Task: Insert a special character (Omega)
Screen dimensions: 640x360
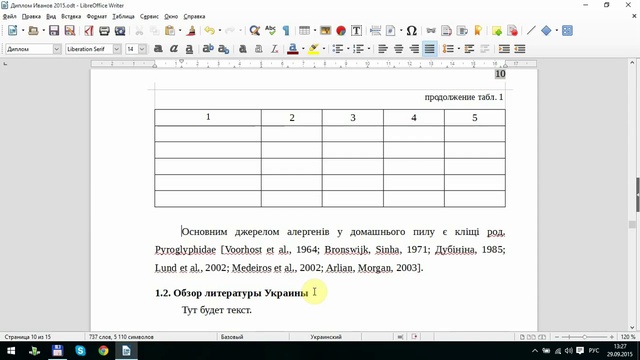Action: point(412,31)
